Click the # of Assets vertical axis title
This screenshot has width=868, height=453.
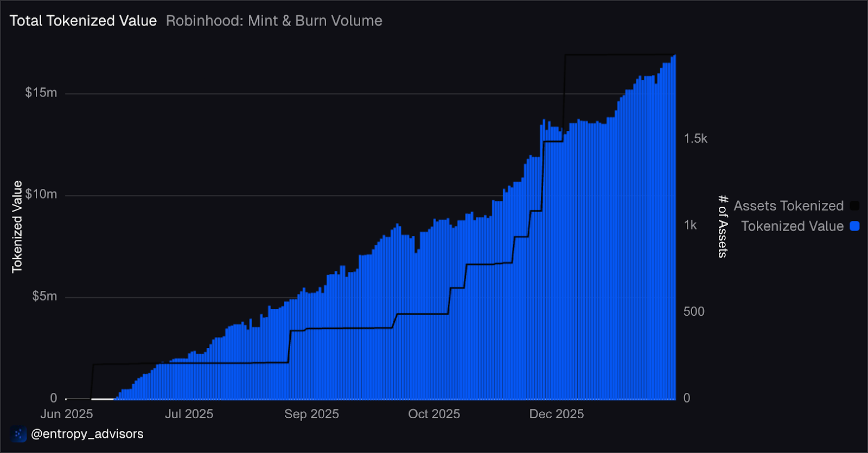pyautogui.click(x=722, y=226)
